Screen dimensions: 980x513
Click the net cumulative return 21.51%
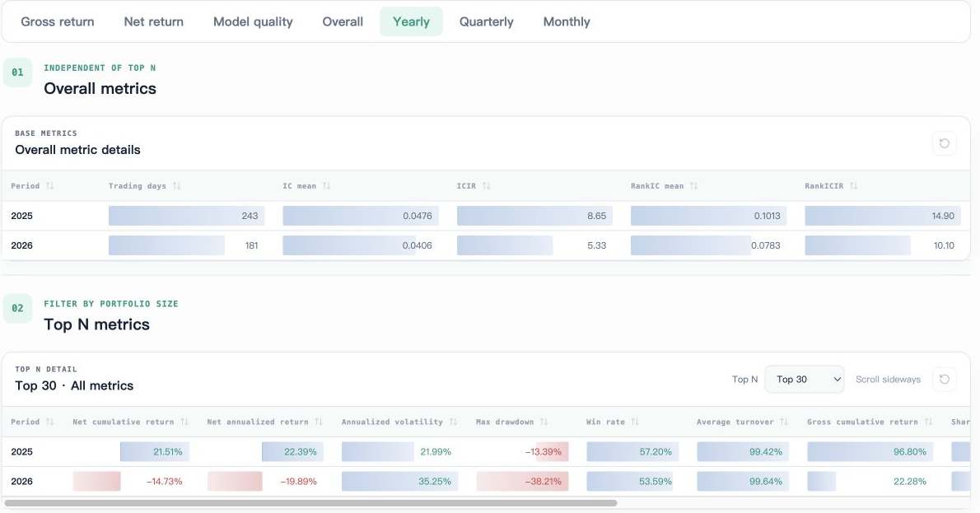coord(167,452)
